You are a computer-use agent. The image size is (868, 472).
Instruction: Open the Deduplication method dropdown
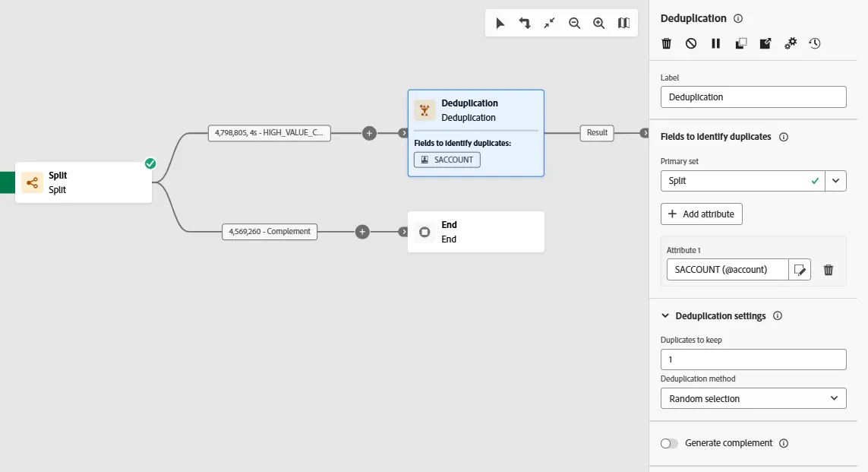tap(753, 398)
